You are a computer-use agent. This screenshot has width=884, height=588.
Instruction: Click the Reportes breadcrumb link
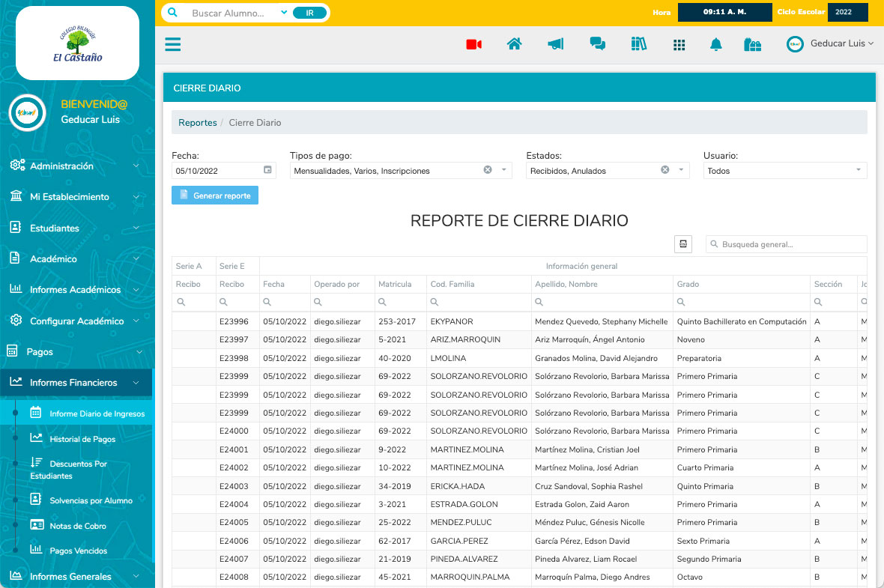(197, 122)
